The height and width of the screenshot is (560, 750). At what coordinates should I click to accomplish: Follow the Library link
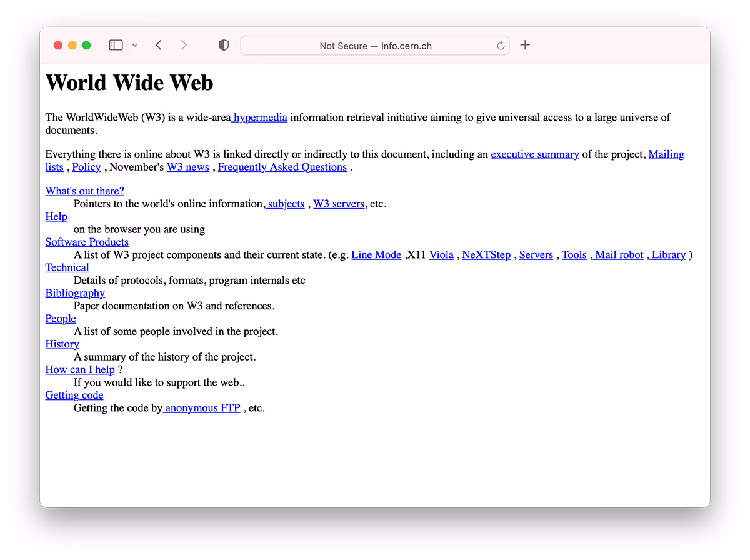pyautogui.click(x=667, y=255)
